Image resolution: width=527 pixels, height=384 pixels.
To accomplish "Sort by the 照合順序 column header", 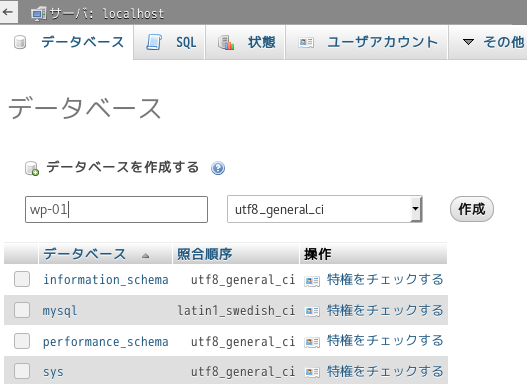I will pyautogui.click(x=205, y=254).
